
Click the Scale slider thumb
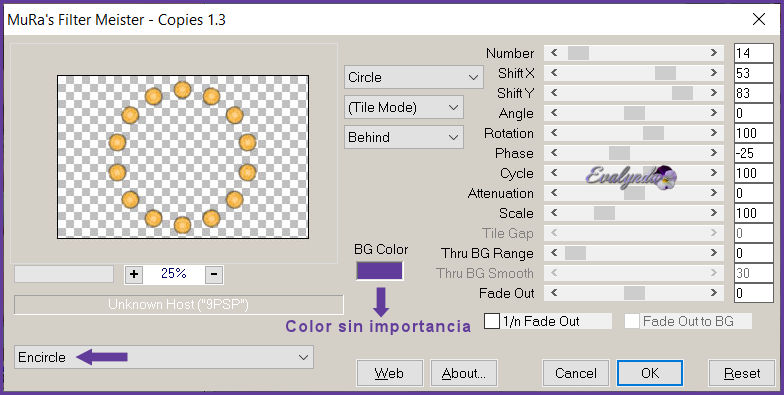(604, 213)
